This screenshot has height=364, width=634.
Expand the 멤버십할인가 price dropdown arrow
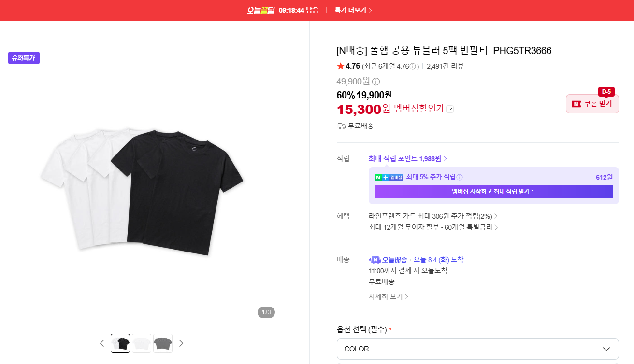(450, 109)
